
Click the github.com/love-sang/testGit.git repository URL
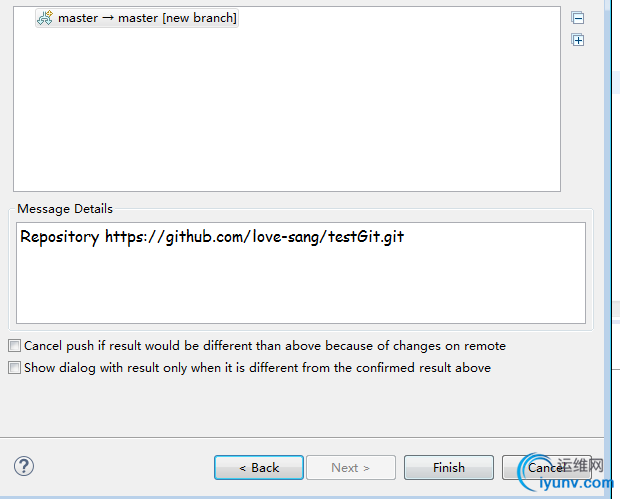pyautogui.click(x=254, y=238)
